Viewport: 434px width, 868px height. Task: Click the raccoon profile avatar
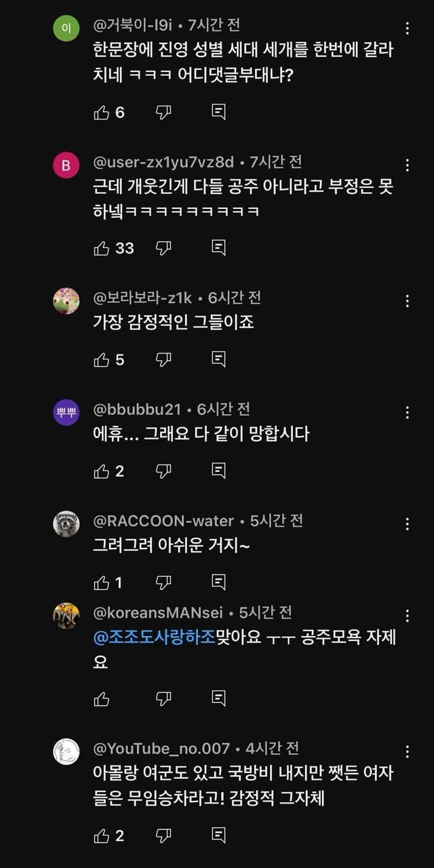[66, 524]
